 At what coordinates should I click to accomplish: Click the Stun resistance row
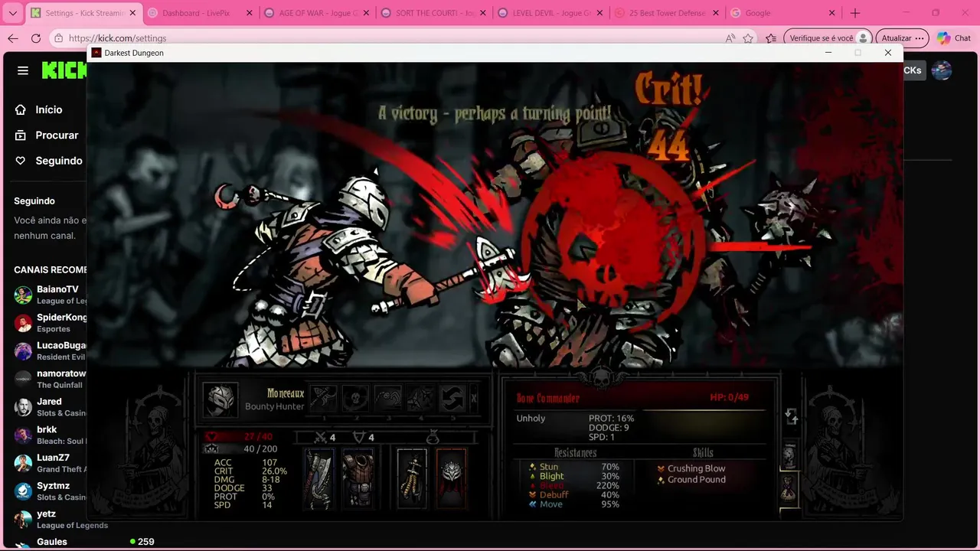pyautogui.click(x=574, y=467)
